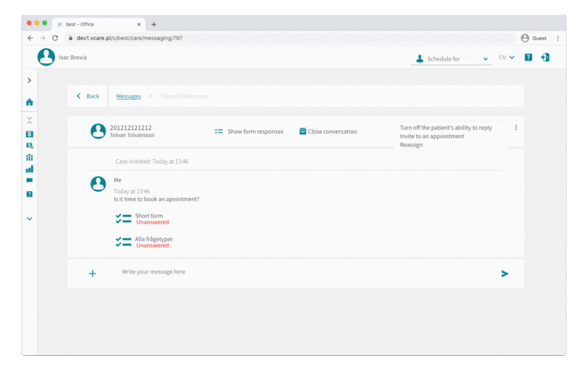The width and height of the screenshot is (588, 384).
Task: Open the Alla frågetyper form link
Action: (154, 239)
